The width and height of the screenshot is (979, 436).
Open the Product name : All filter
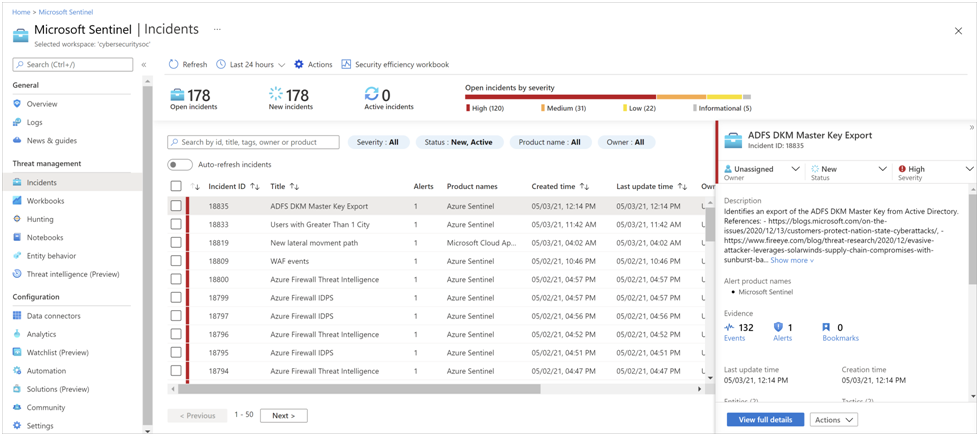[549, 142]
